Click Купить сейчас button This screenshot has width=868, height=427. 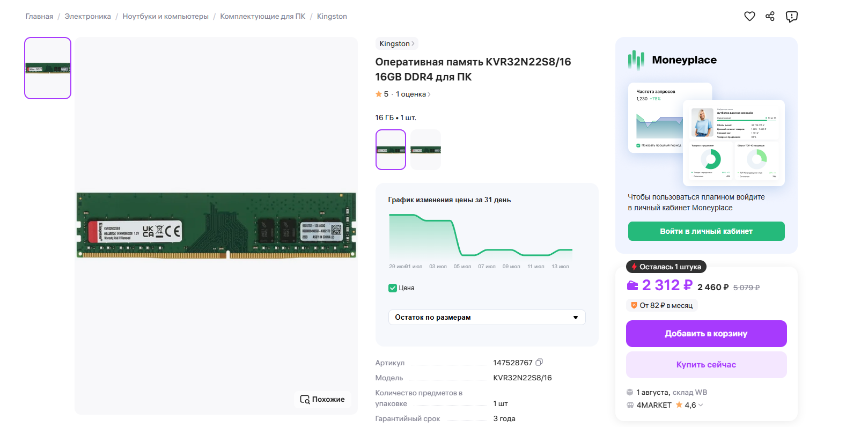[x=706, y=365]
